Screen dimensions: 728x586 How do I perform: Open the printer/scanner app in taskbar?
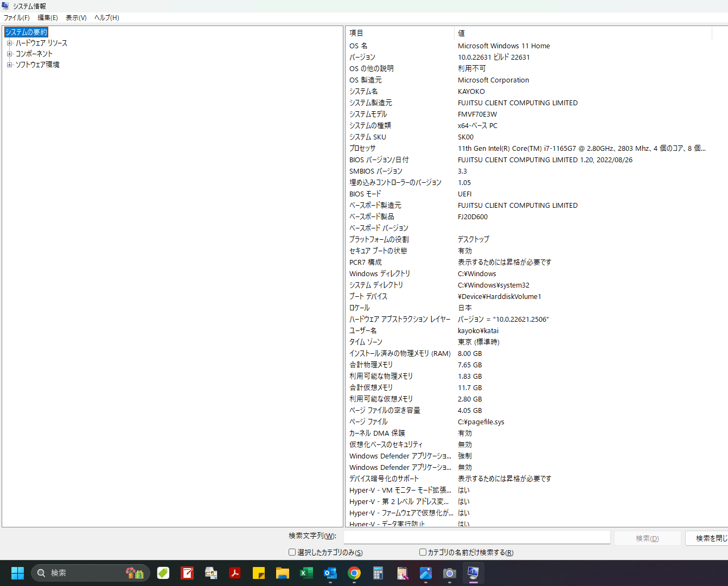click(x=211, y=573)
